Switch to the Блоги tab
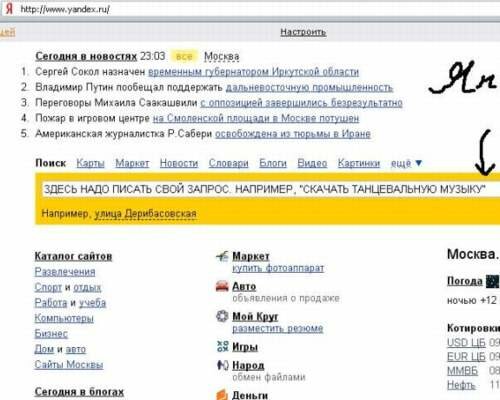 pyautogui.click(x=273, y=163)
